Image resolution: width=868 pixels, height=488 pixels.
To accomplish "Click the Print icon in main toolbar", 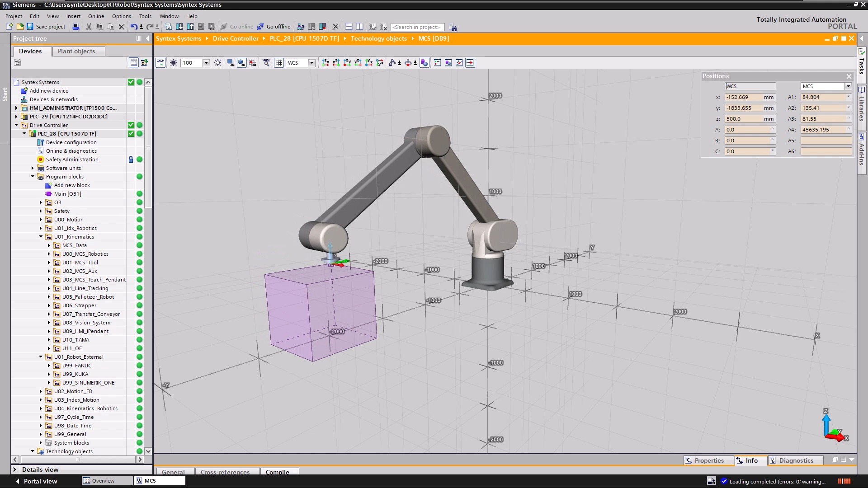I will pyautogui.click(x=75, y=27).
